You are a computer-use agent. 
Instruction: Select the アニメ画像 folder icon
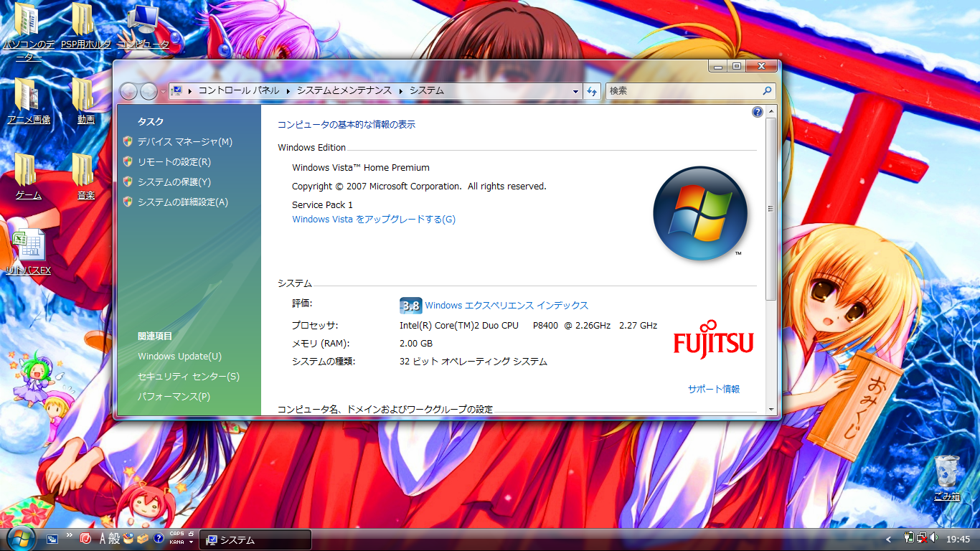pos(28,100)
